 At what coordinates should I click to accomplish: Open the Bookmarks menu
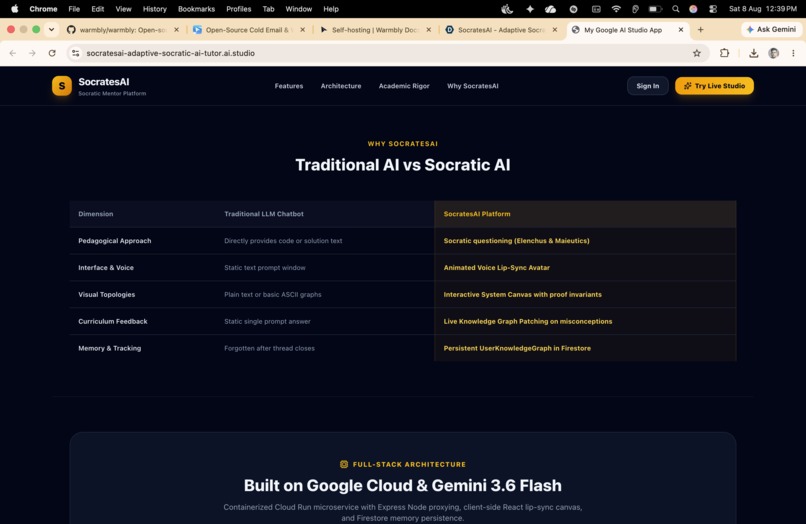196,9
